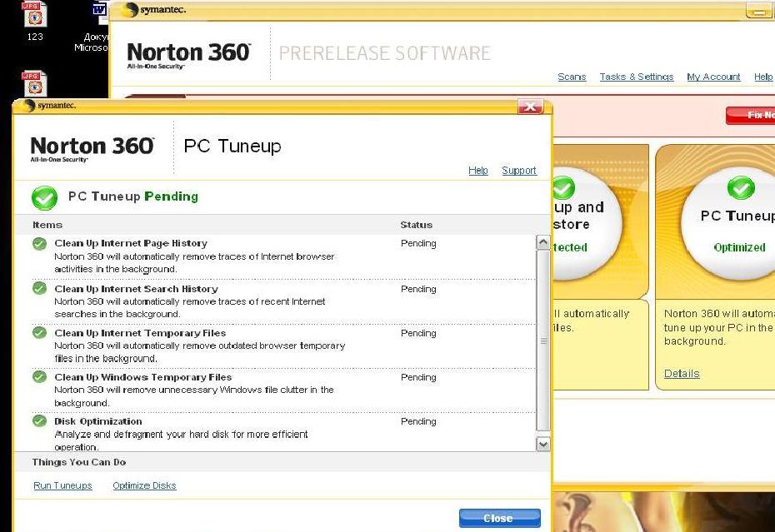Image resolution: width=775 pixels, height=532 pixels.
Task: Click the items list scrollbar thumb
Action: (543, 341)
